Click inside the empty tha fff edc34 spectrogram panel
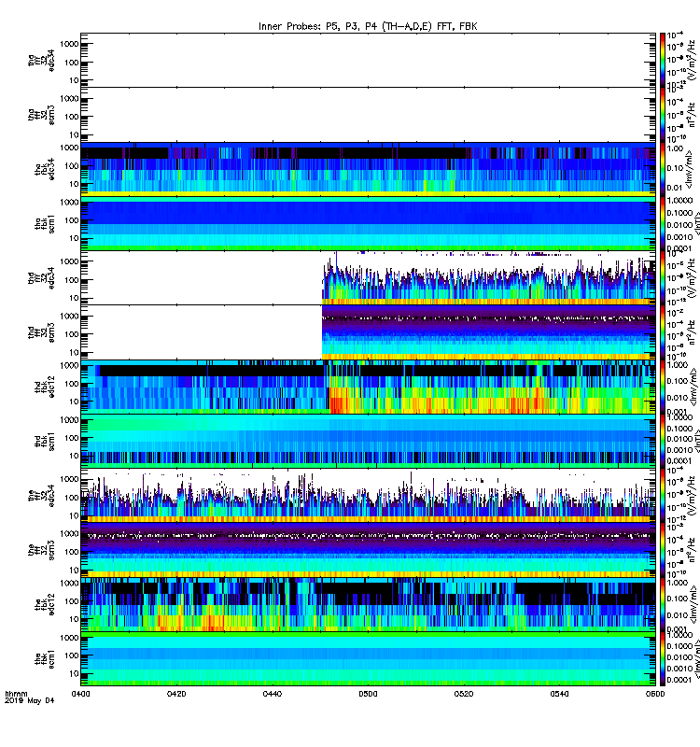 click(x=368, y=60)
